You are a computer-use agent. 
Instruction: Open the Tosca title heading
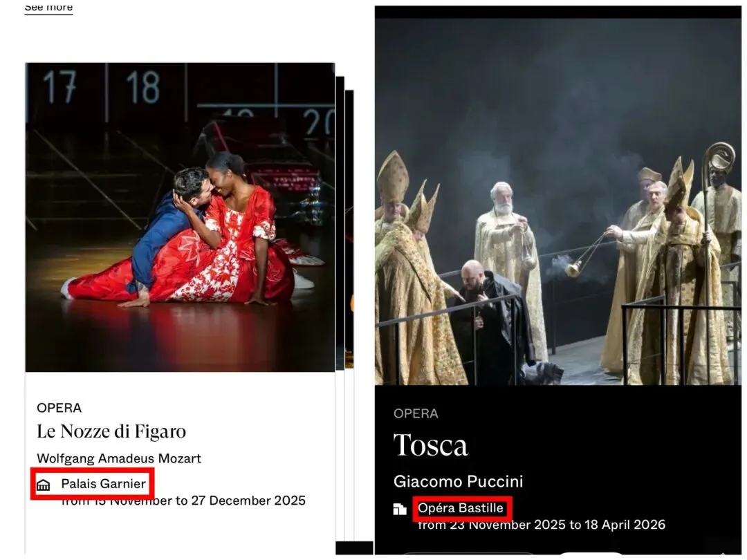pos(431,445)
